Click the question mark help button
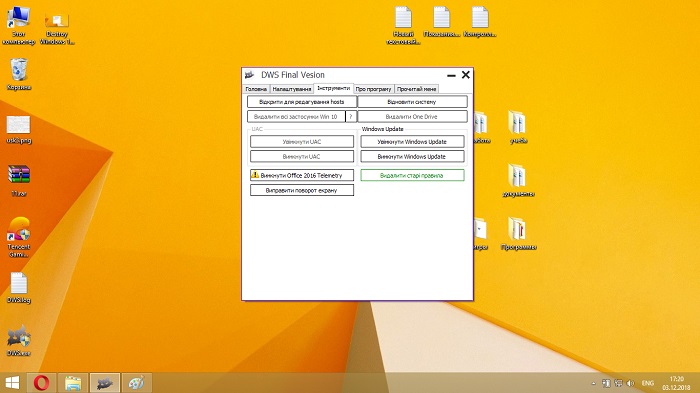Screen dimensions: 700x393 (x=351, y=117)
